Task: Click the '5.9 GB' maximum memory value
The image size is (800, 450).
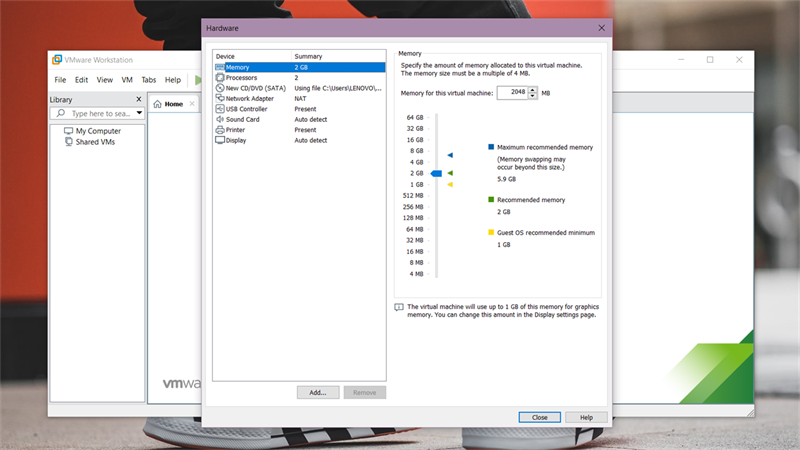Action: [507, 179]
